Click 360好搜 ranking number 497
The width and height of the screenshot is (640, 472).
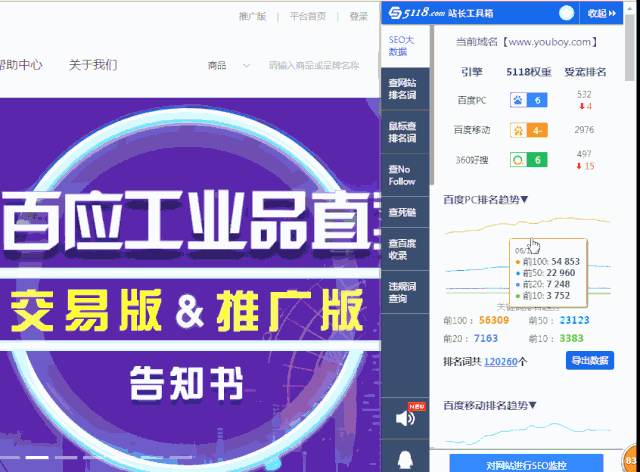coord(584,154)
